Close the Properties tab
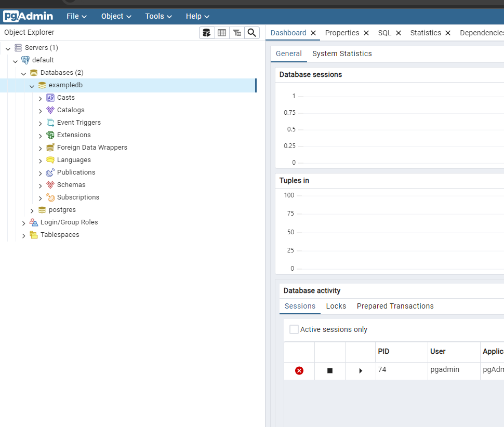This screenshot has height=427, width=504. point(366,33)
